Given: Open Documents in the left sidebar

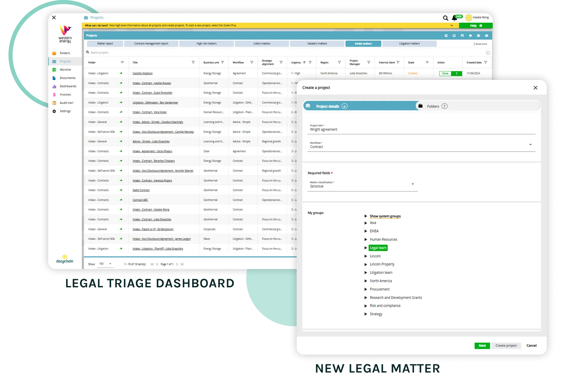Looking at the screenshot, I should click(68, 78).
